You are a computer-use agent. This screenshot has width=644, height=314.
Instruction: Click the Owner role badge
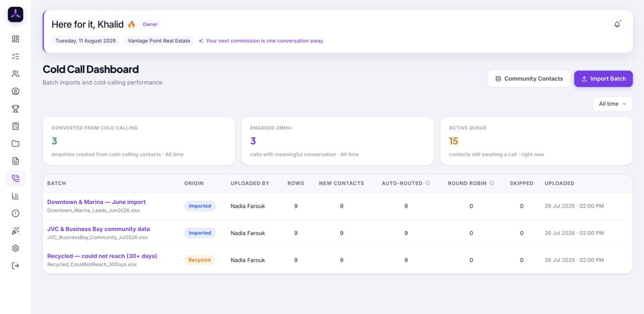(150, 24)
